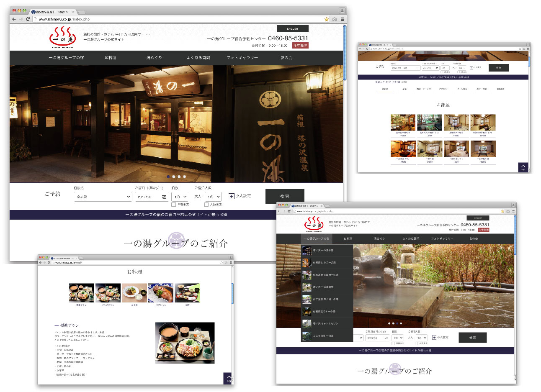This screenshot has width=541, height=392.
Task: Open the calendar icon in the 2017/3/2 date field
Action: [x=164, y=197]
